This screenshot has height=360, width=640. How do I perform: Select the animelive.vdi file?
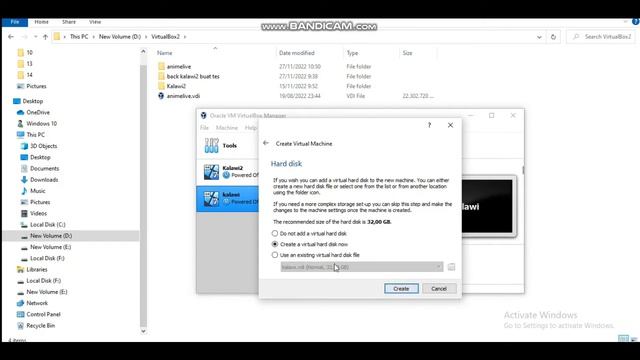(x=183, y=96)
